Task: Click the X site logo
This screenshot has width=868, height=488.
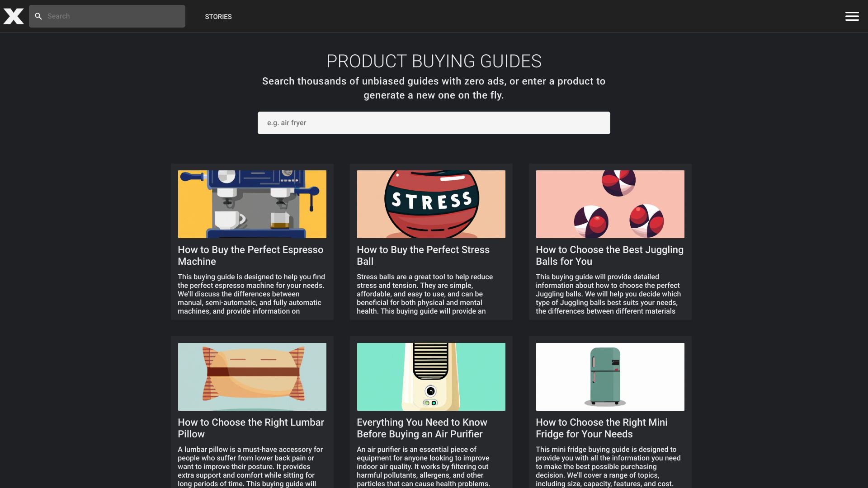Action: coord(14,16)
